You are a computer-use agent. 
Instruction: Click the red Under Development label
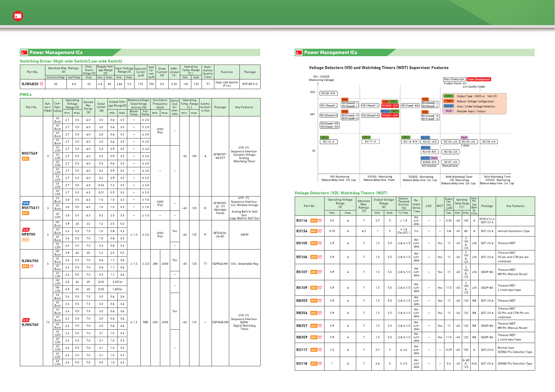pyautogui.click(x=478, y=79)
